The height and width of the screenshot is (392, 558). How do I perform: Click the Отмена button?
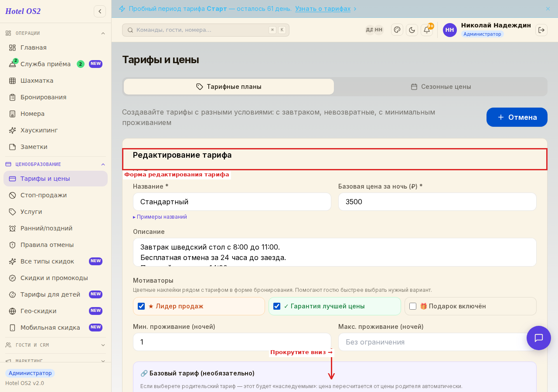tap(517, 117)
